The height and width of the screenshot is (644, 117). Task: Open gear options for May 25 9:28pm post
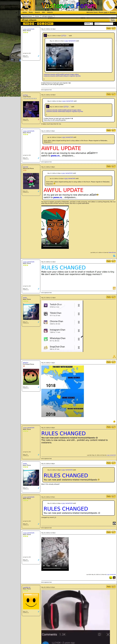click(113, 427)
